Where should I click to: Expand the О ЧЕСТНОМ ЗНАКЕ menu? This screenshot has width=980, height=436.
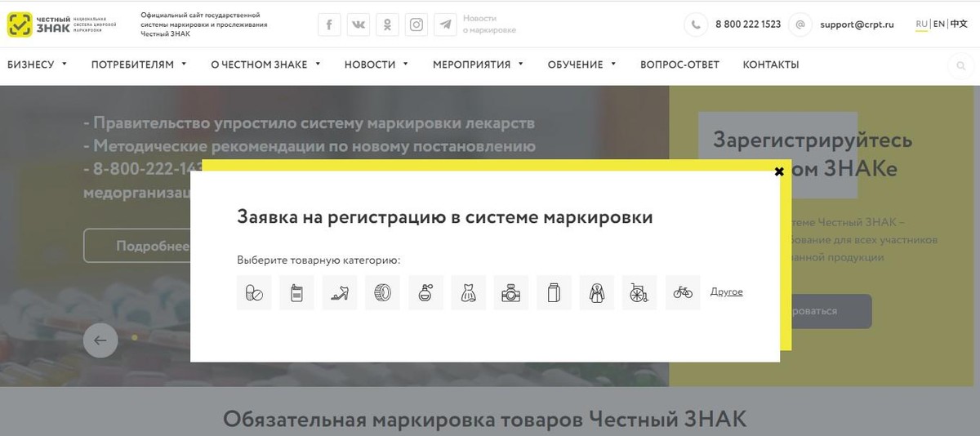coord(265,65)
